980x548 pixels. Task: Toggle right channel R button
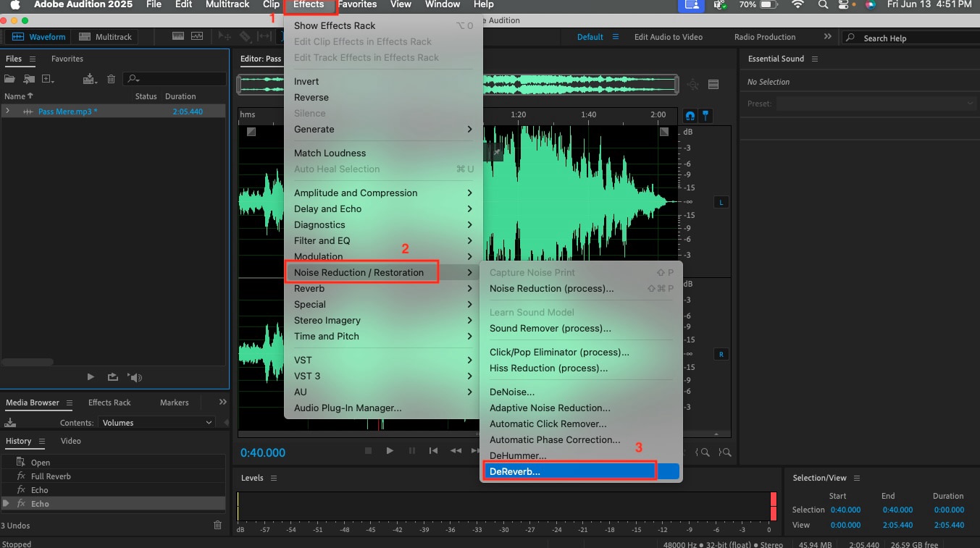(721, 354)
